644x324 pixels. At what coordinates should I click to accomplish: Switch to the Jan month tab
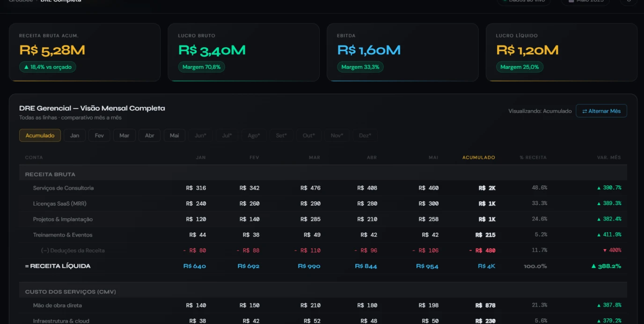pos(74,135)
